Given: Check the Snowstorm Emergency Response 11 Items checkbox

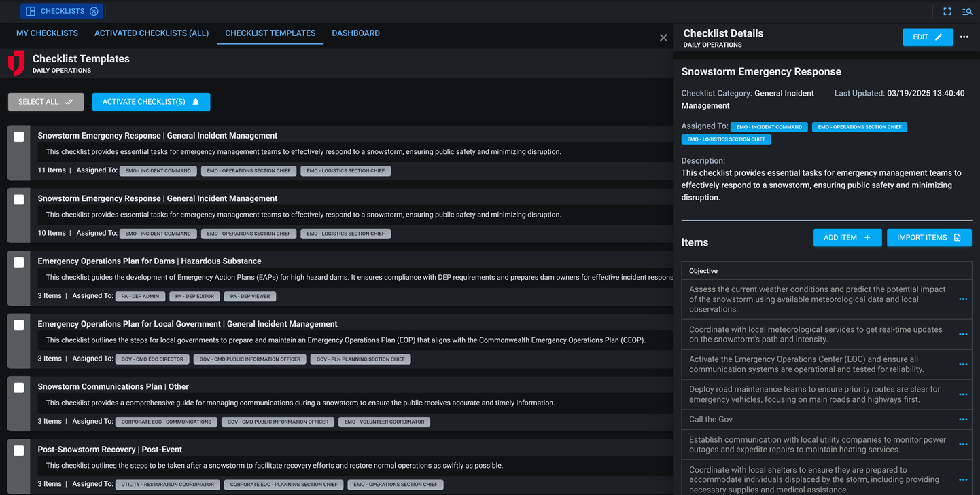Looking at the screenshot, I should pos(18,136).
